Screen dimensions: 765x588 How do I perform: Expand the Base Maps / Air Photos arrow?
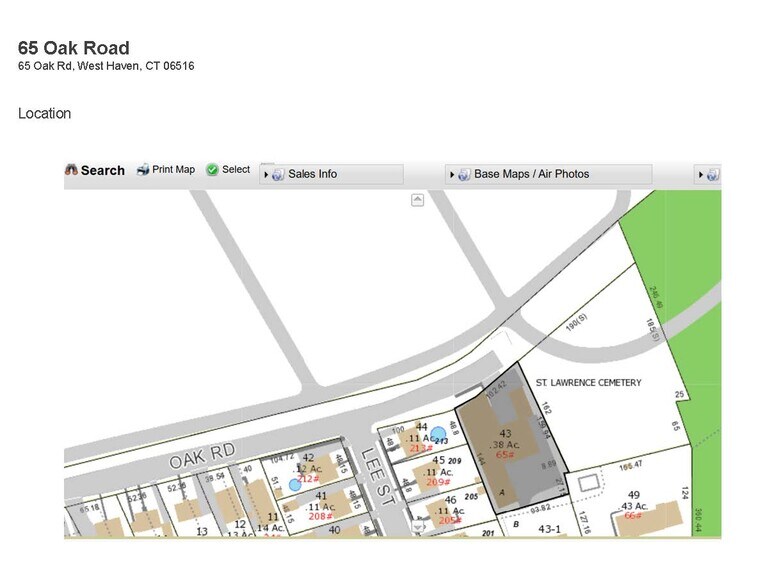coord(453,174)
